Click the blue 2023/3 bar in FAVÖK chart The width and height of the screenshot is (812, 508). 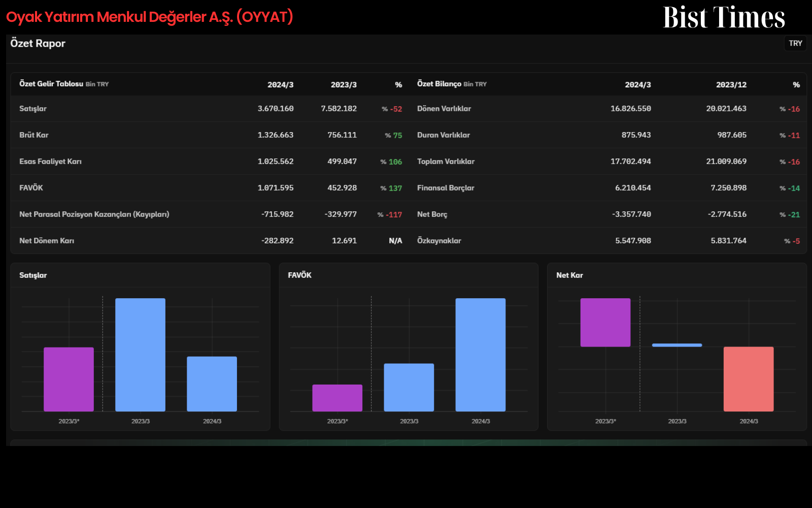409,388
